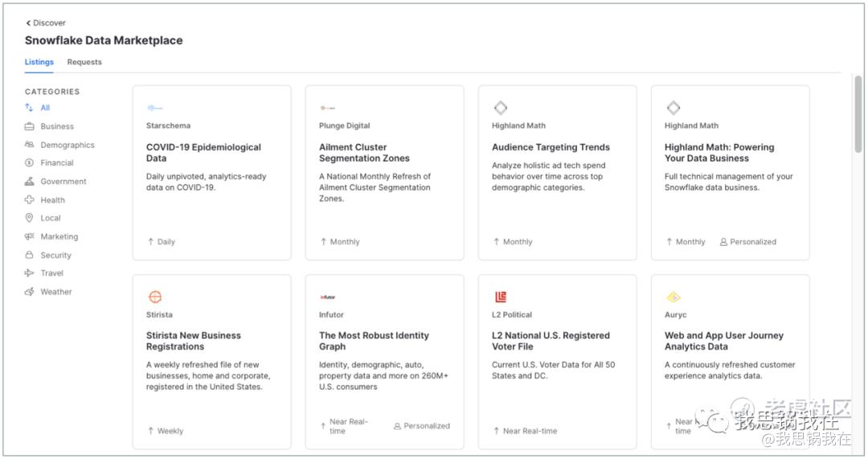
Task: Click the Travel airplane icon
Action: tap(30, 273)
